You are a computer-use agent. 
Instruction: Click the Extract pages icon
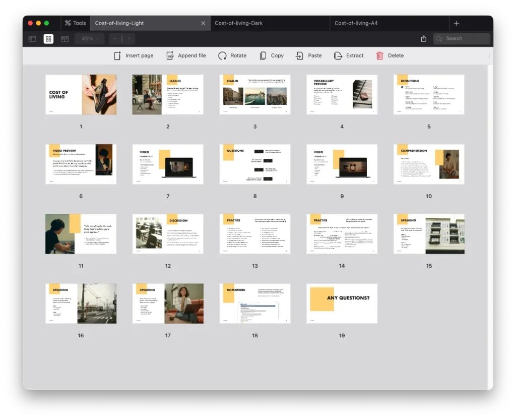coord(338,55)
